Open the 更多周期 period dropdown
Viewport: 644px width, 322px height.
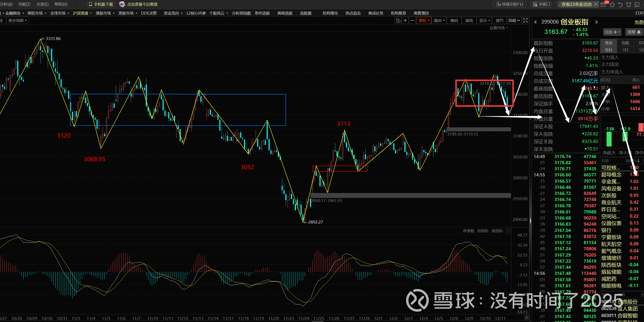pyautogui.click(x=17, y=20)
